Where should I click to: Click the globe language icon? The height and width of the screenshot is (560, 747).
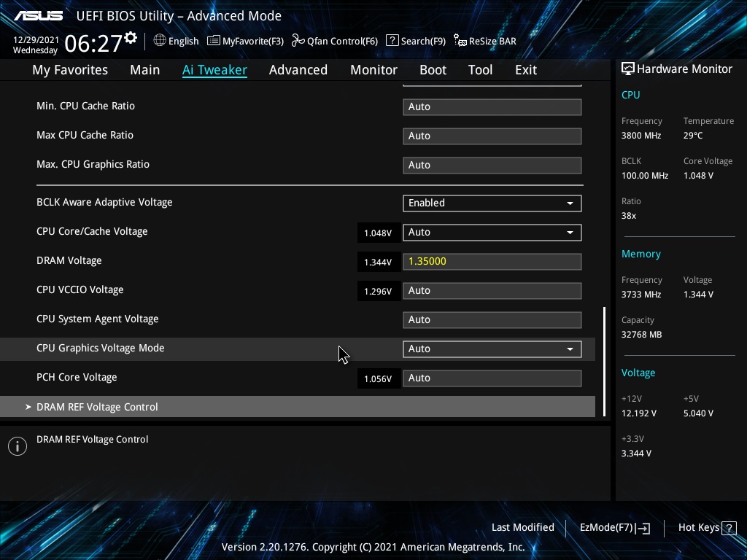click(x=160, y=41)
